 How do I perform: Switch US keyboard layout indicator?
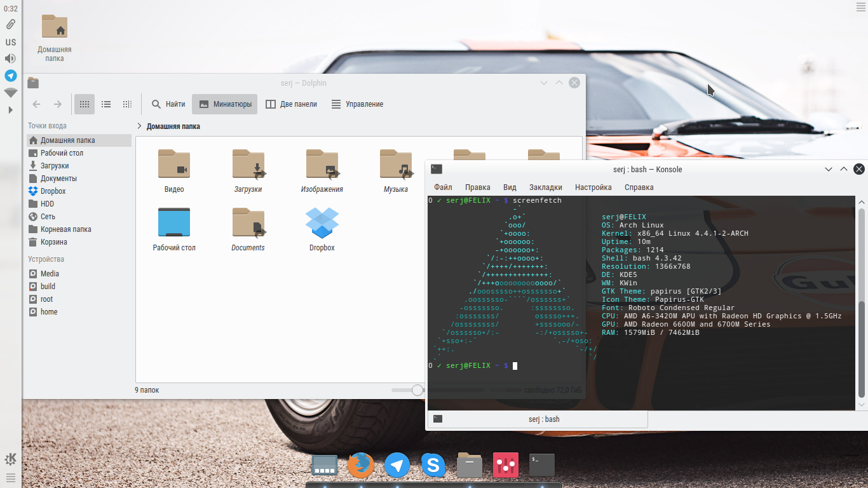[11, 42]
